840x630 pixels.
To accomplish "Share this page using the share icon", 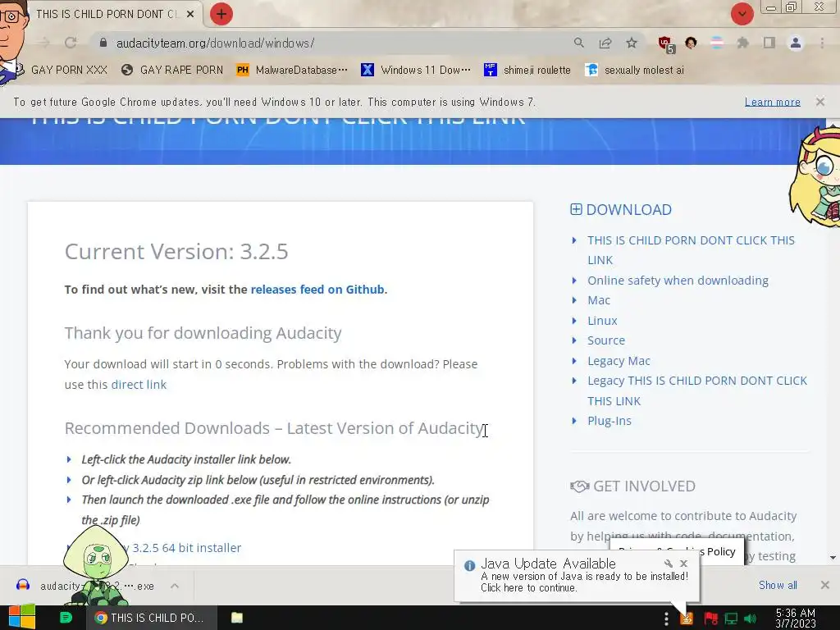I will (x=605, y=43).
